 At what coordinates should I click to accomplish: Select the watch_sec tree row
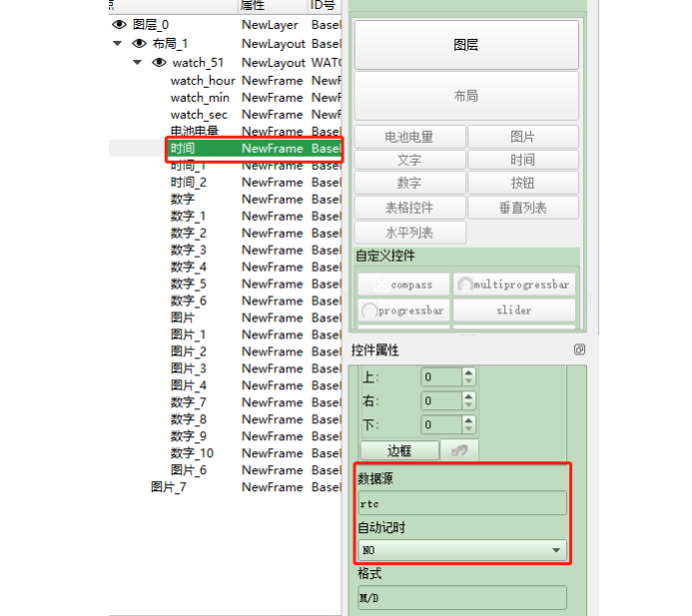(225, 115)
